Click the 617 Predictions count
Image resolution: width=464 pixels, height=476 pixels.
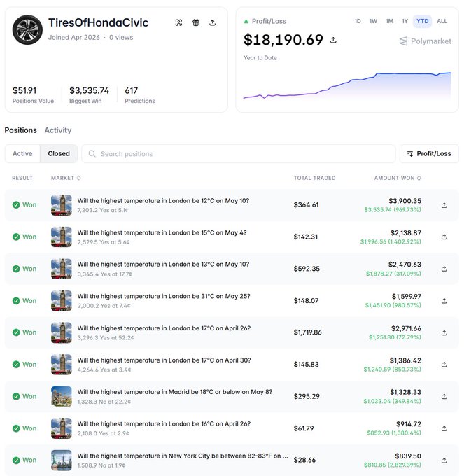pos(132,90)
